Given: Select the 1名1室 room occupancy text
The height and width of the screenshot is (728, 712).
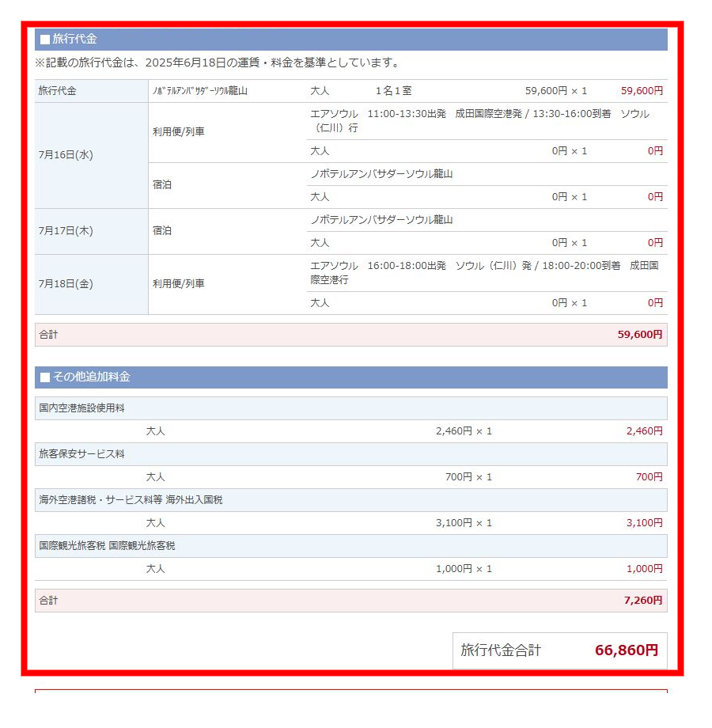Looking at the screenshot, I should [x=394, y=91].
